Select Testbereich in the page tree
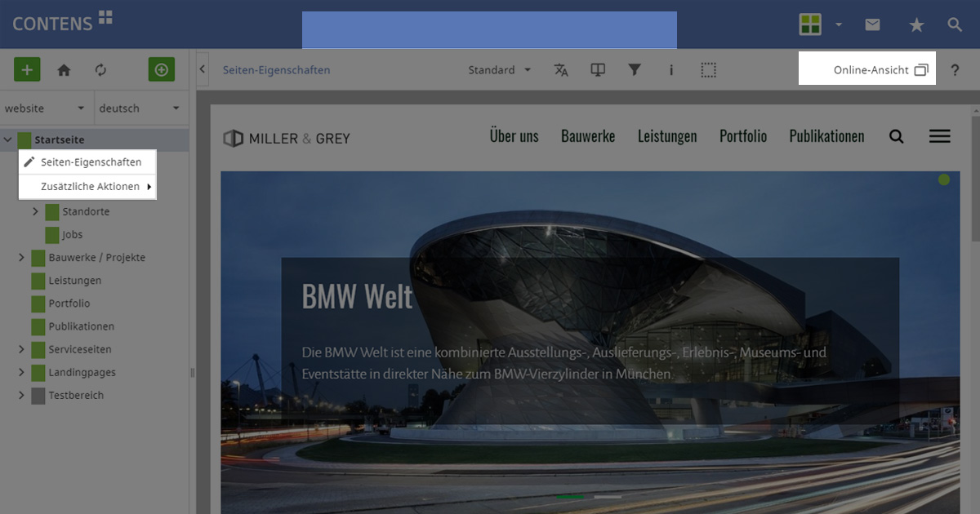This screenshot has height=514, width=980. click(76, 396)
